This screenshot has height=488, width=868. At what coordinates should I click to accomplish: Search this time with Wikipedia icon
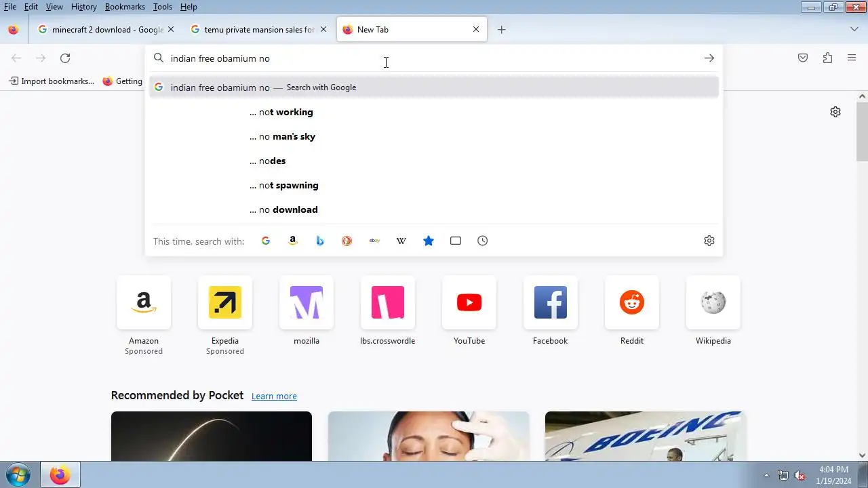[401, 241]
